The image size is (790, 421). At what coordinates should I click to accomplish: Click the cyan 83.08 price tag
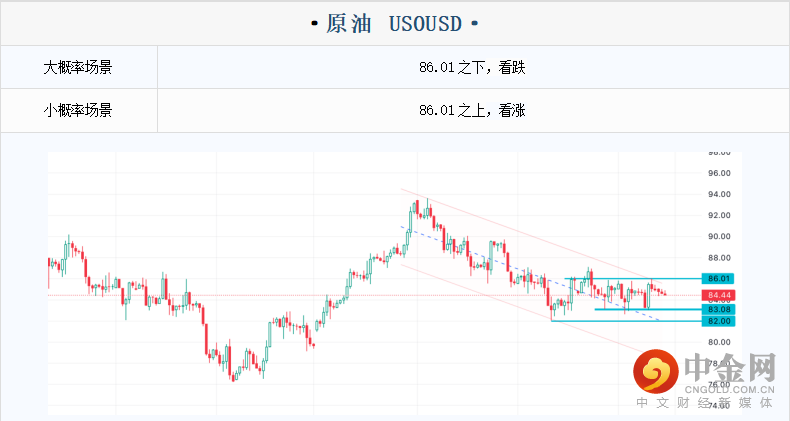[x=719, y=310]
